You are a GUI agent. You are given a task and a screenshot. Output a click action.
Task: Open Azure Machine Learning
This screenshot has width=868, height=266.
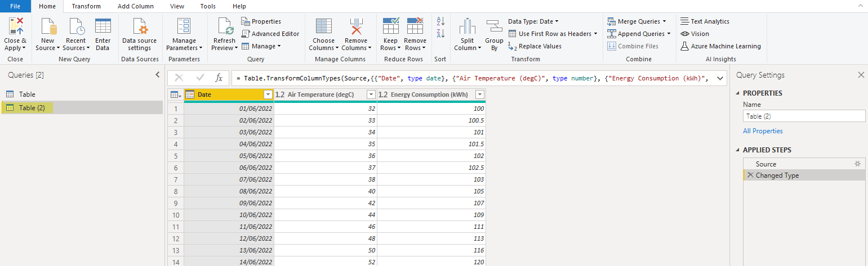click(720, 46)
